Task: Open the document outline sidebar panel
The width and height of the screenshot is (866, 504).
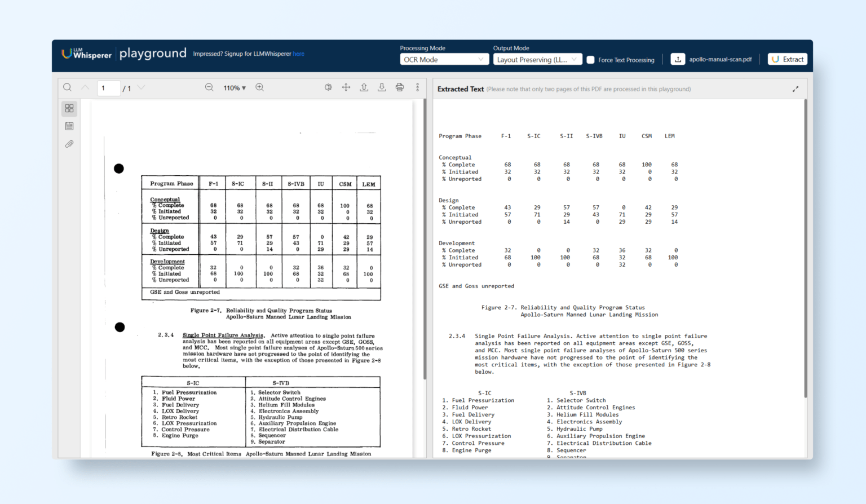Action: 69,126
